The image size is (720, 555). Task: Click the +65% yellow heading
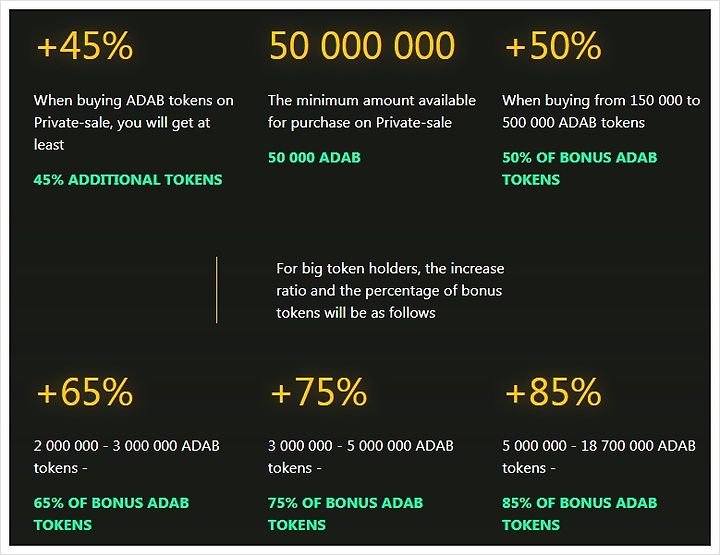pyautogui.click(x=85, y=392)
